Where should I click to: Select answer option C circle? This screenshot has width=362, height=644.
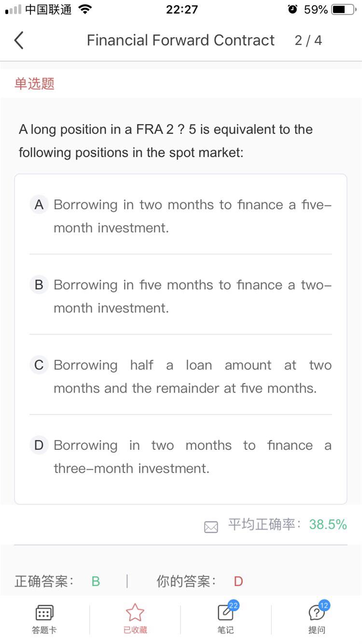click(39, 365)
